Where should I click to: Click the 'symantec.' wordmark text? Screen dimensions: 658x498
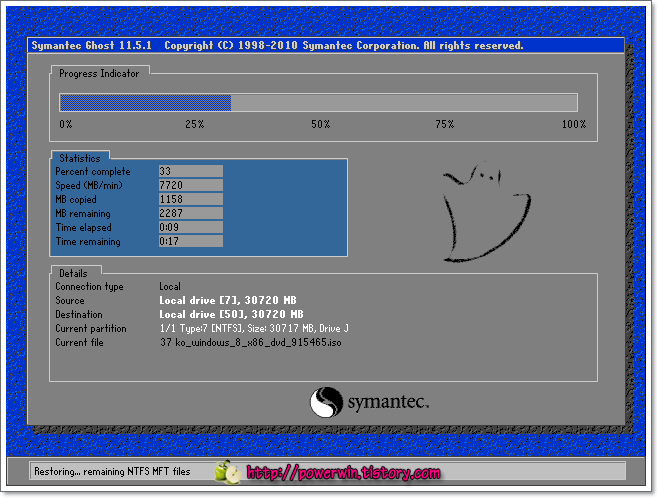[x=388, y=402]
